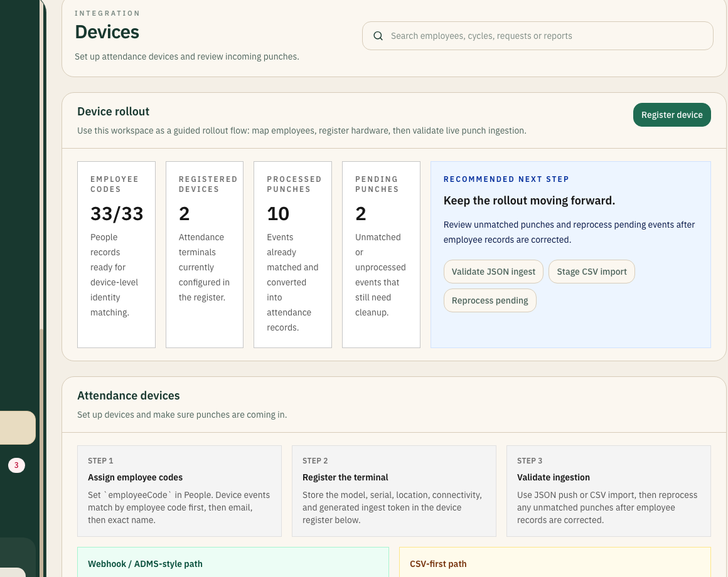The height and width of the screenshot is (577, 728).
Task: Select the Device rollout section header
Action: 113,111
